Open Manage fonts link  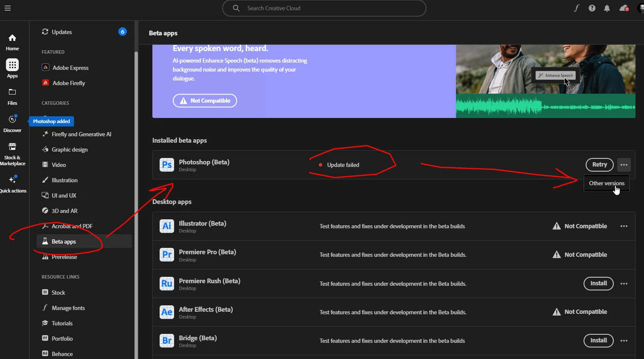68,308
